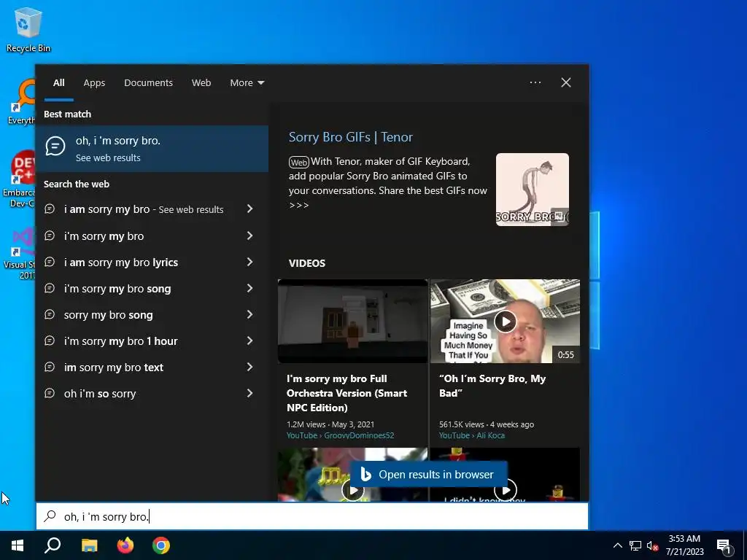
Task: Click chat icon beside 'oh i'm so sorry'
Action: tap(50, 393)
